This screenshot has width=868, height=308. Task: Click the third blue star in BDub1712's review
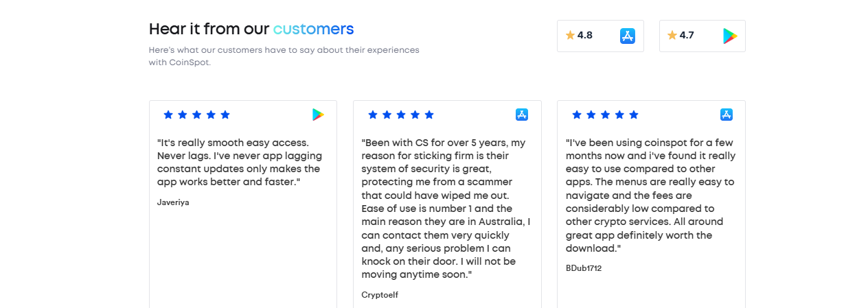pos(605,115)
